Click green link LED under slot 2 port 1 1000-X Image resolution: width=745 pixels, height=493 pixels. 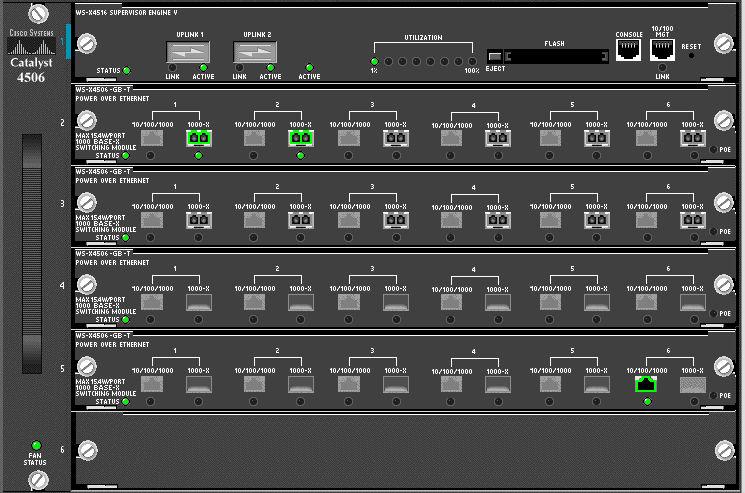[x=199, y=155]
